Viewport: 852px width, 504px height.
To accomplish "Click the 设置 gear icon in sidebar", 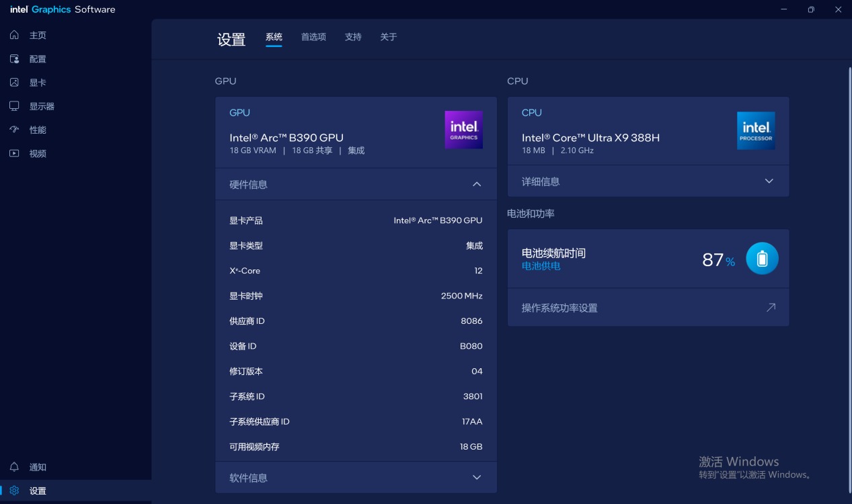I will (x=14, y=491).
